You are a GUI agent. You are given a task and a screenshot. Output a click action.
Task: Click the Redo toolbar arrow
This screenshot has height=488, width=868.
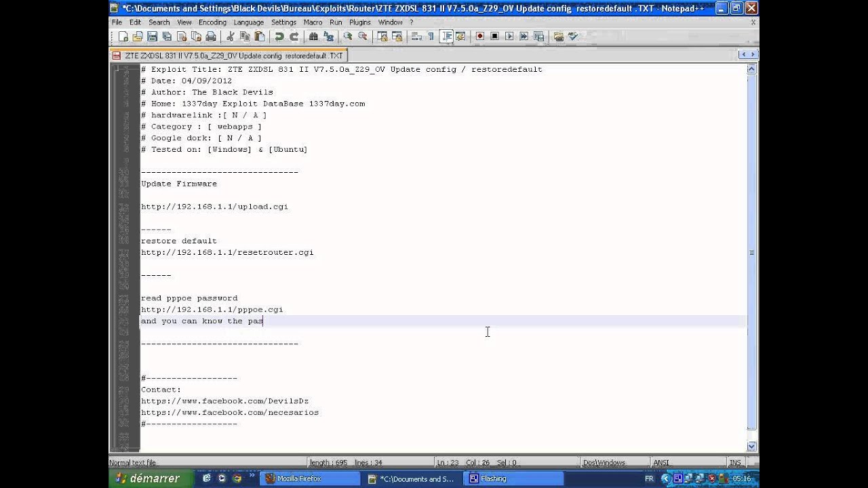coord(294,37)
